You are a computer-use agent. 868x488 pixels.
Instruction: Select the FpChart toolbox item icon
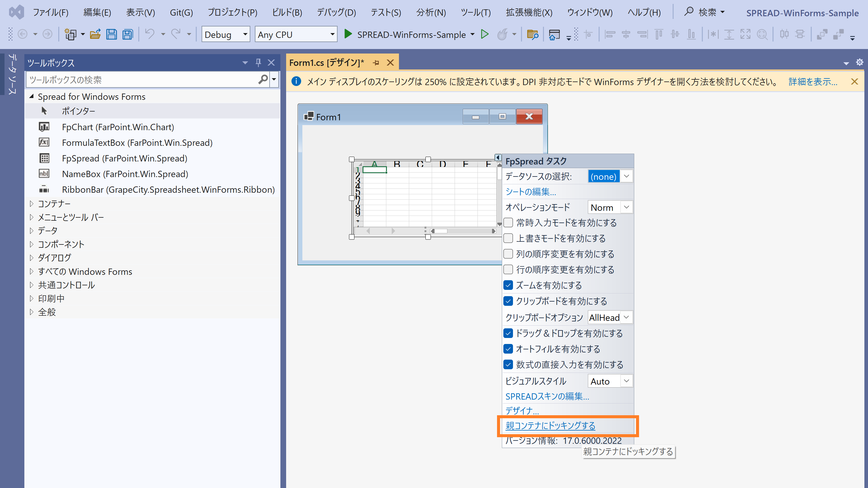click(x=44, y=127)
